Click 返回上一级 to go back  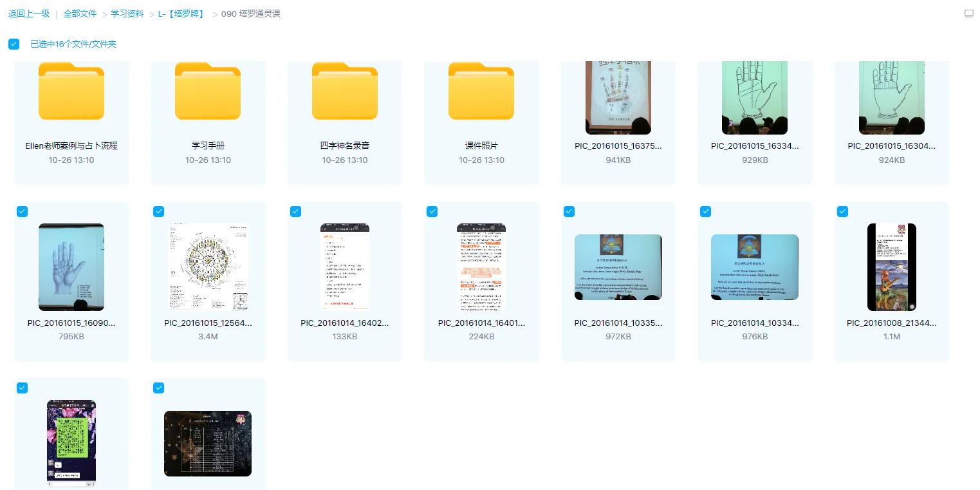pos(29,14)
